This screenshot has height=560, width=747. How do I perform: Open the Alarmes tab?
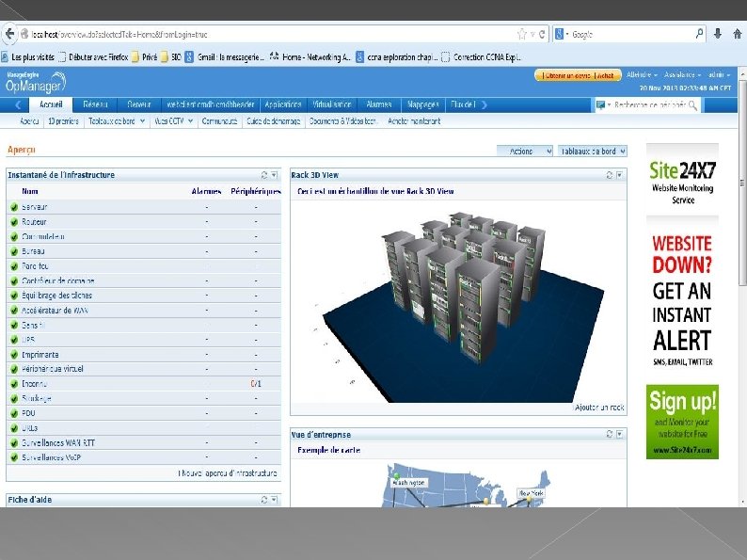(x=379, y=104)
